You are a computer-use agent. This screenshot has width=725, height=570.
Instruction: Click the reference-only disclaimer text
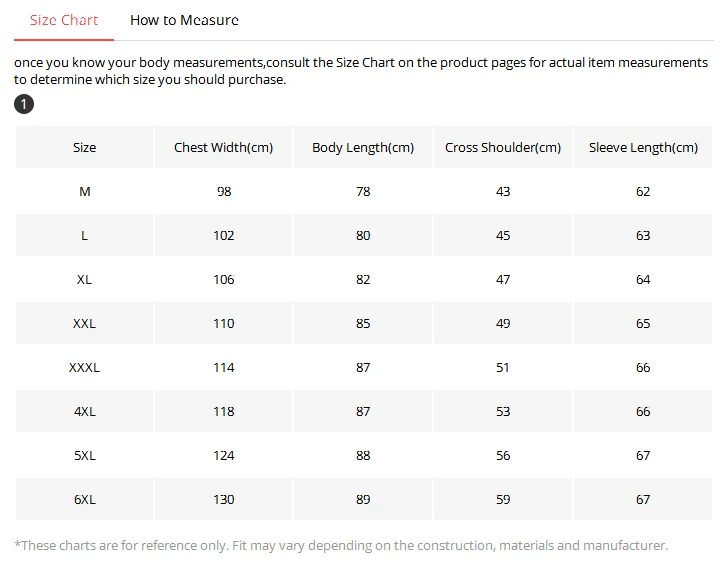click(341, 545)
